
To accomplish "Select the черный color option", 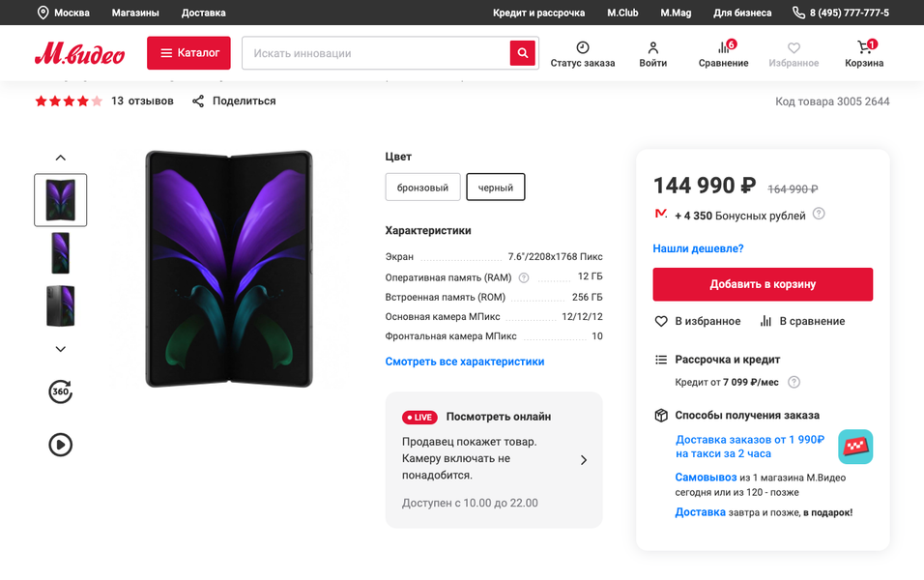I will [x=496, y=188].
